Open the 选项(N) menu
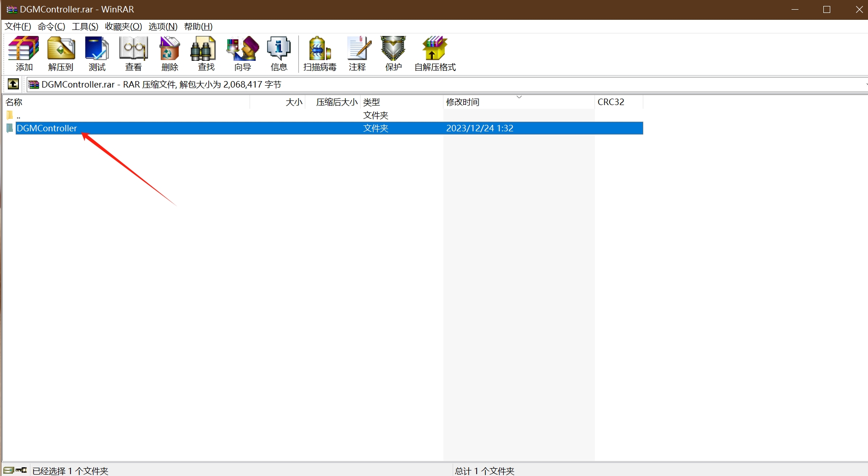This screenshot has width=868, height=476. tap(163, 26)
